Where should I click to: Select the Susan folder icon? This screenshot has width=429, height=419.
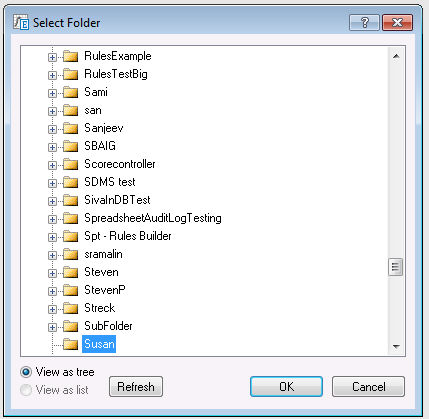point(70,344)
